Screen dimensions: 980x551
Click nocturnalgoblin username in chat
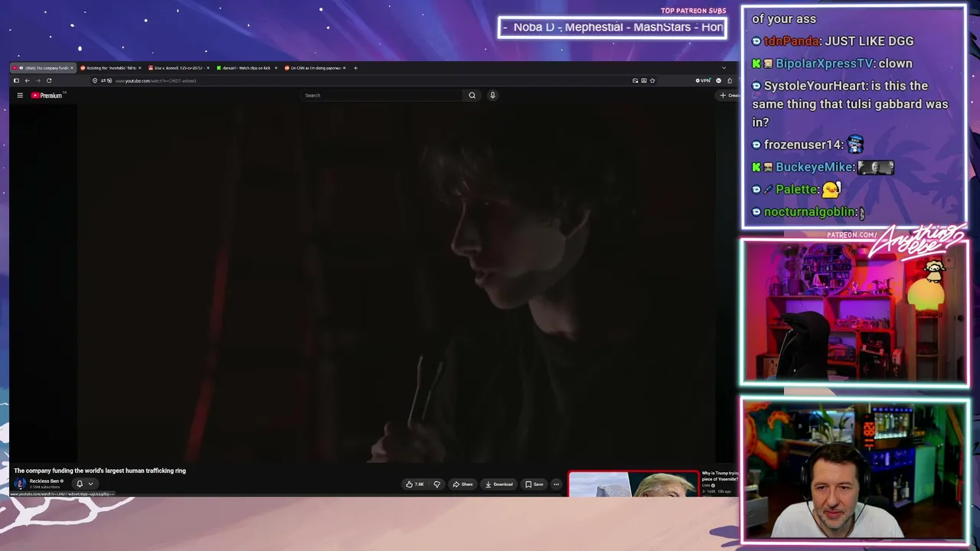[x=809, y=212]
